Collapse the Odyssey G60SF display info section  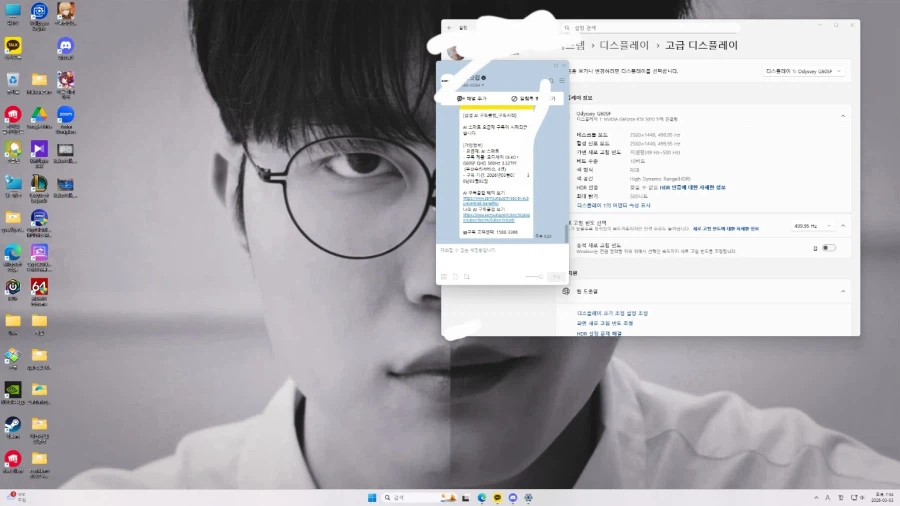843,116
